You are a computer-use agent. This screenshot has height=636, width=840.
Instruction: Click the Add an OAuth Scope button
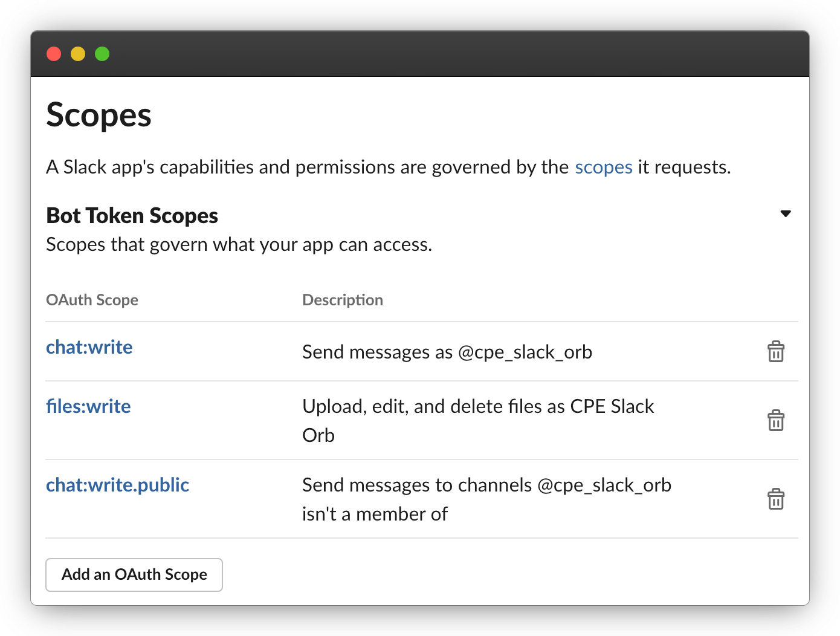[x=134, y=574]
